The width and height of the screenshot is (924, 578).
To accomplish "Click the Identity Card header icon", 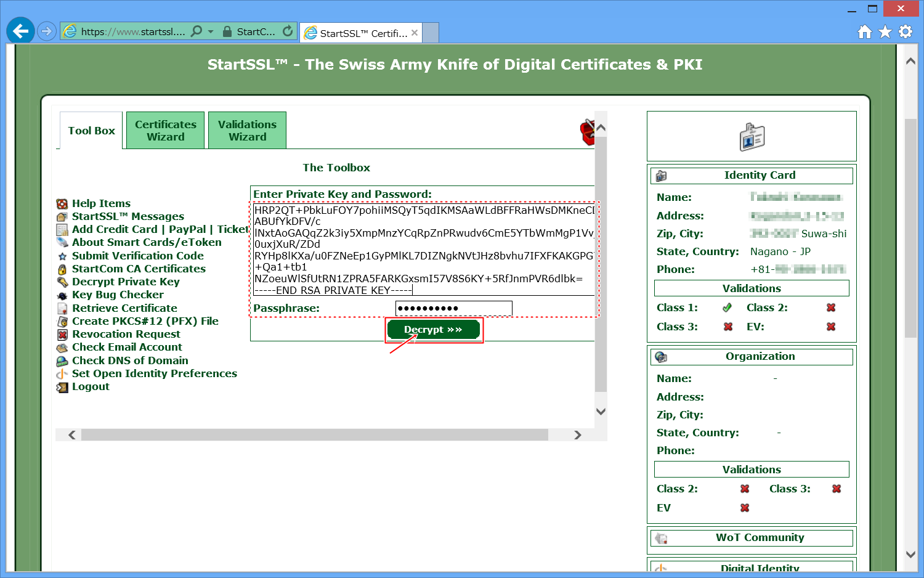I will coord(661,176).
